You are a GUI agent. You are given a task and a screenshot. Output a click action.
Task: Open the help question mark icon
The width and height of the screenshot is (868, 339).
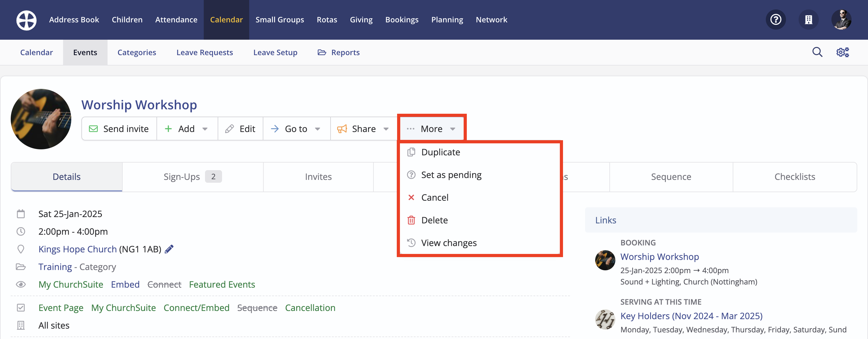click(776, 20)
